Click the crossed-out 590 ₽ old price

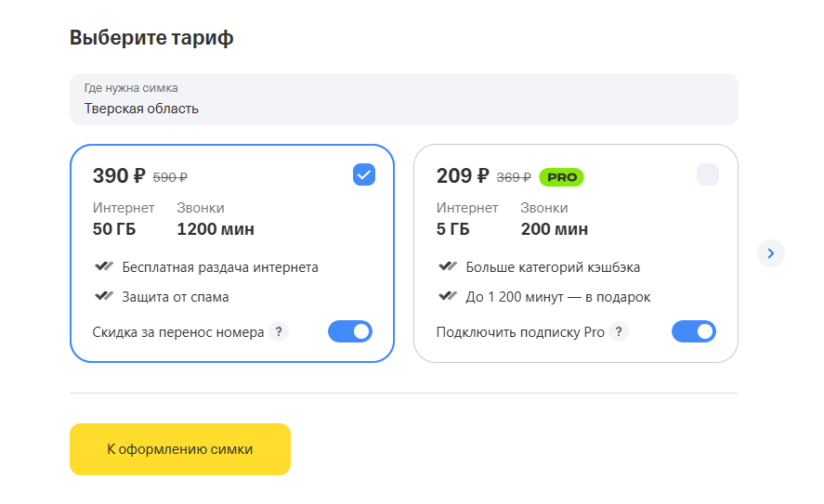(x=170, y=178)
